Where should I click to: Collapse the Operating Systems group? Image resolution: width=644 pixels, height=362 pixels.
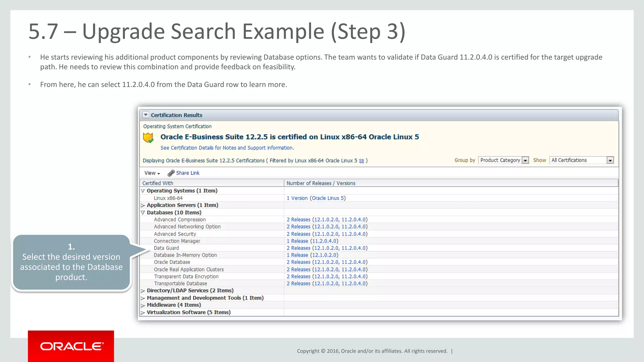tap(143, 191)
